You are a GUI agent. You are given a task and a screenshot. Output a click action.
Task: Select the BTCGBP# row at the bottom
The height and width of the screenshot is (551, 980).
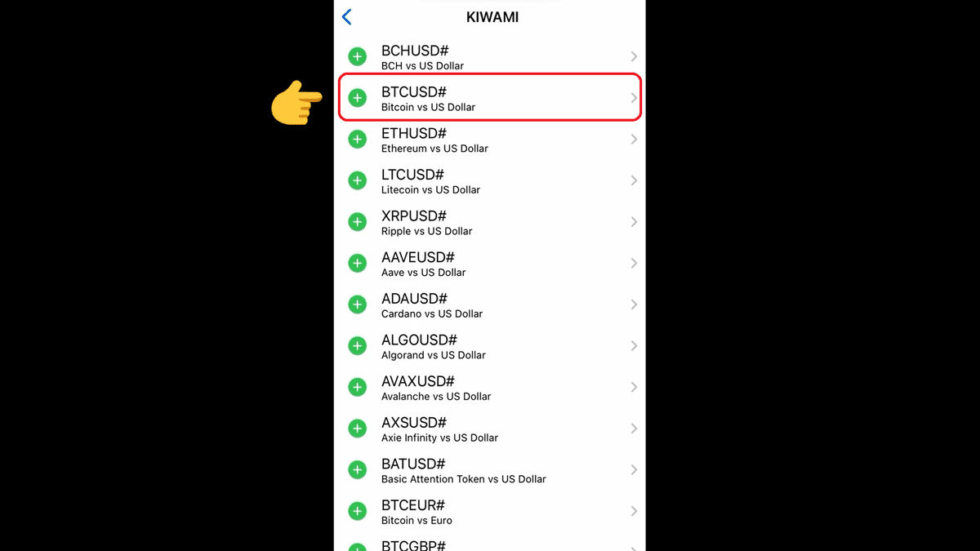490,544
